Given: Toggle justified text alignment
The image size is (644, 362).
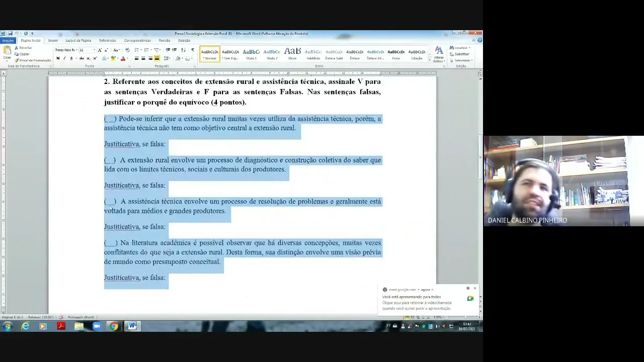Looking at the screenshot, I should [x=157, y=58].
